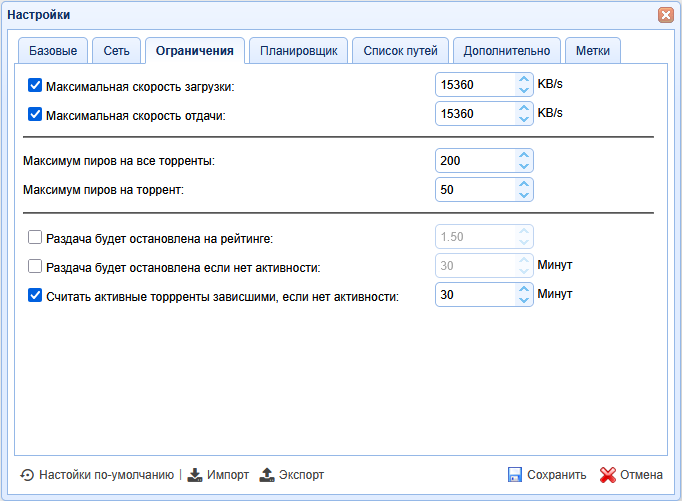Disable maximum download speed limit checkbox

tap(35, 86)
